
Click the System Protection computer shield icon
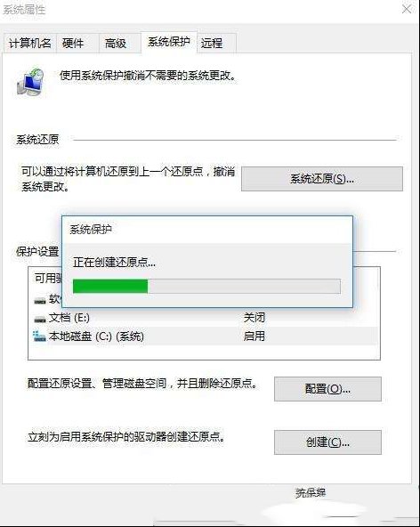tap(30, 82)
